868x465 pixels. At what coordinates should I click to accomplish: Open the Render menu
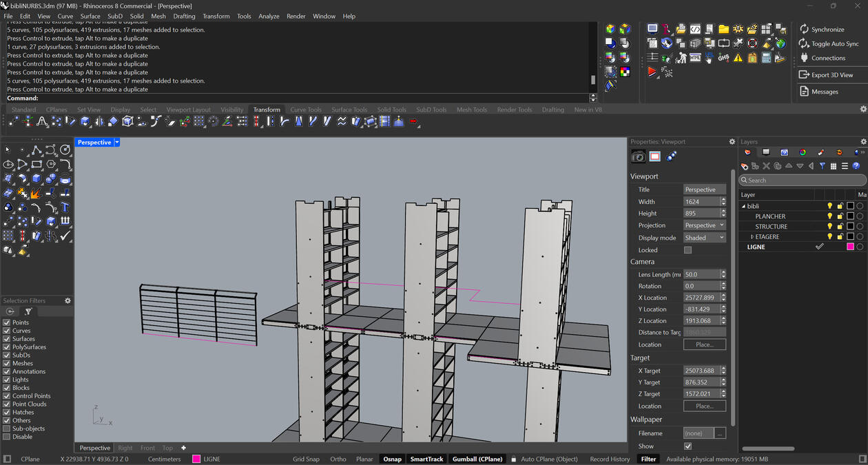coord(295,16)
